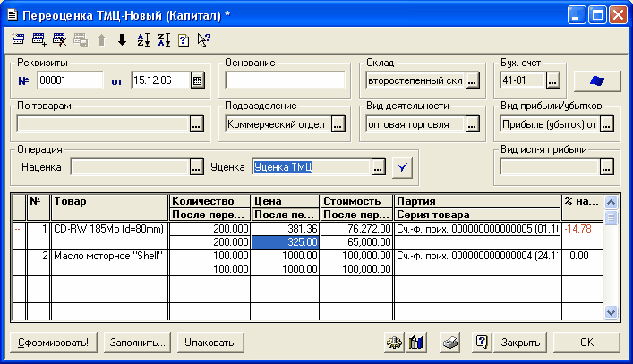Click the add row icon with plus
The height and width of the screenshot is (364, 633).
pyautogui.click(x=39, y=39)
